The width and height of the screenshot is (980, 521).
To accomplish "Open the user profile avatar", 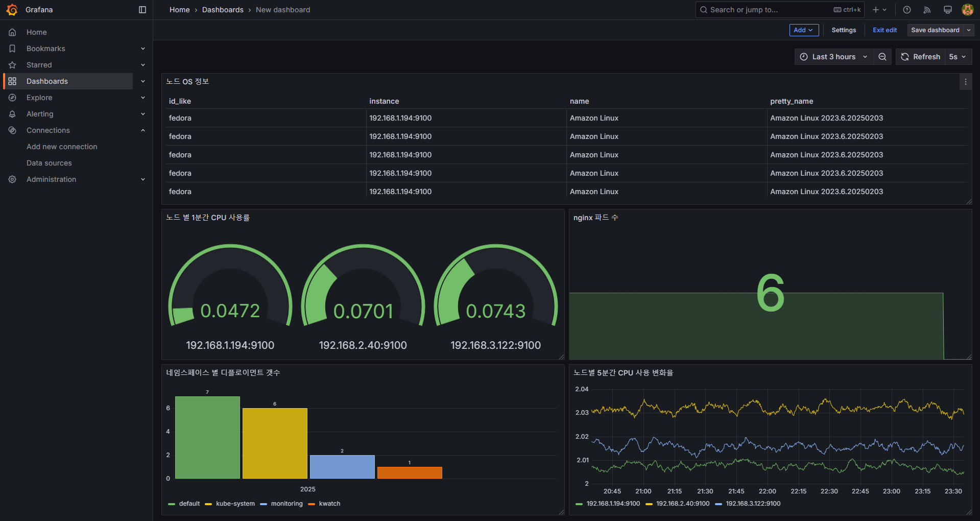I will pyautogui.click(x=967, y=10).
